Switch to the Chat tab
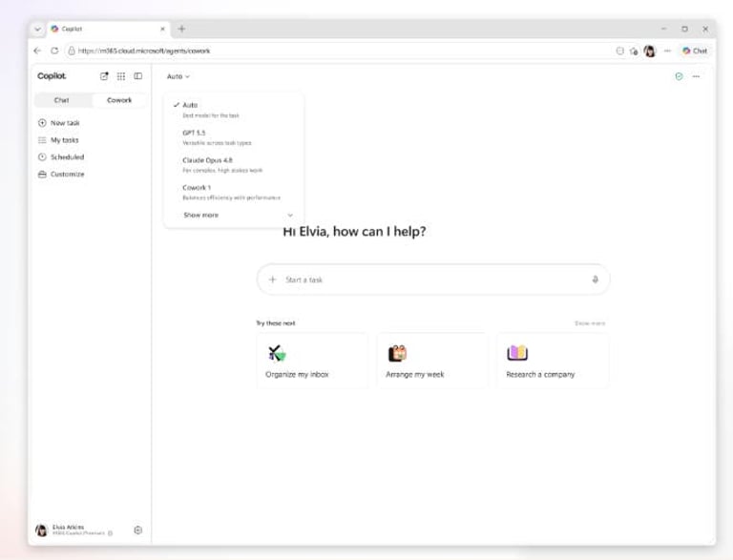This screenshot has height=560, width=733. coord(62,100)
